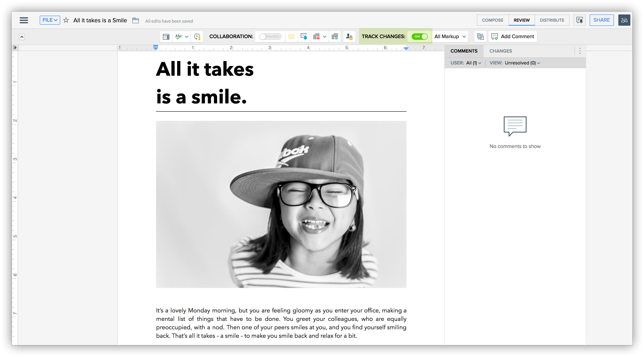Switch to COMPOSE mode tab
The image size is (644, 357).
[493, 20]
